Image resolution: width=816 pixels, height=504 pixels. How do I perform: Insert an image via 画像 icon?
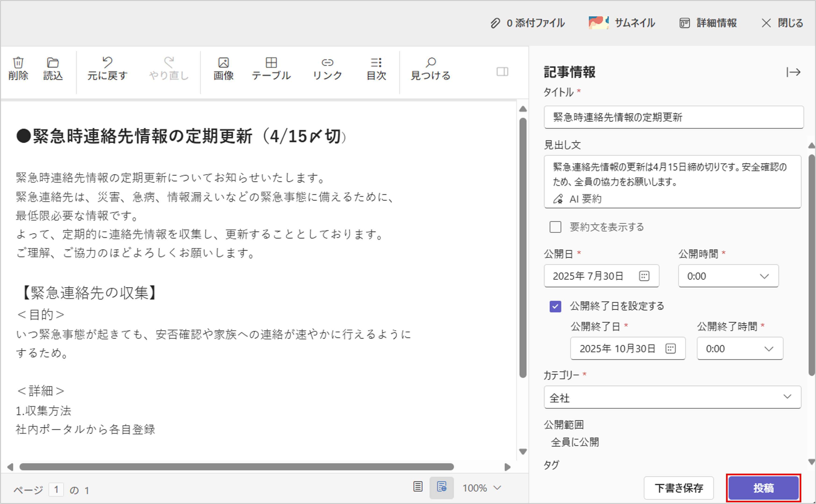223,63
